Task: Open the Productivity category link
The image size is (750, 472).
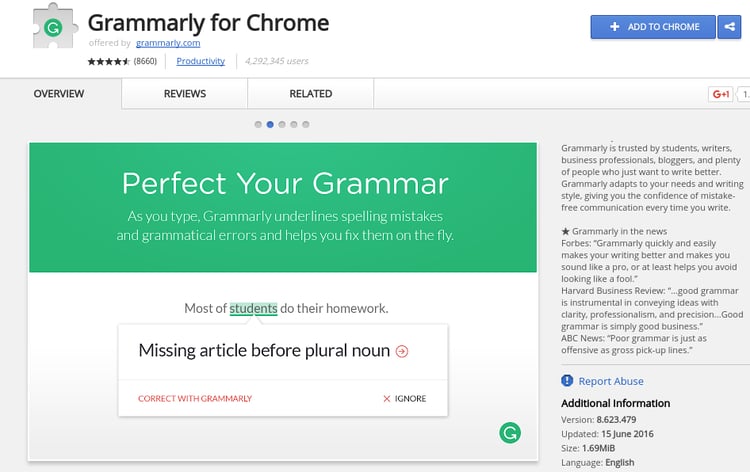Action: pyautogui.click(x=200, y=61)
